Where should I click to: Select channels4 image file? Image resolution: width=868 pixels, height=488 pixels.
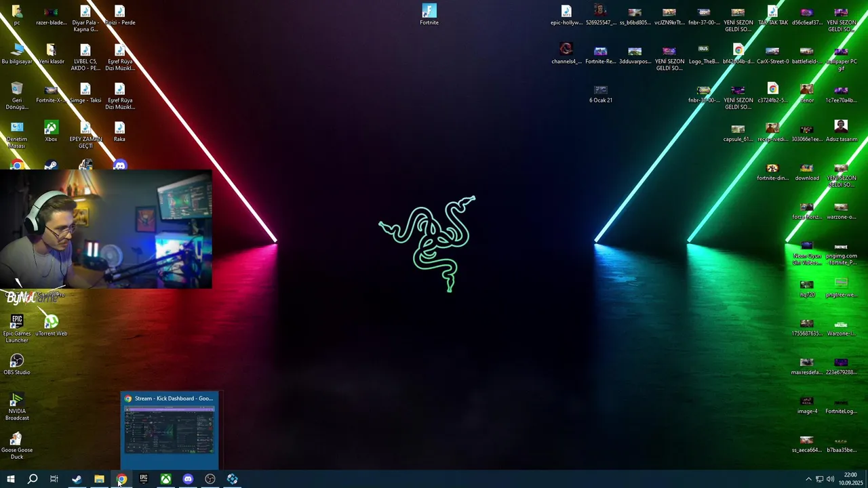click(566, 54)
